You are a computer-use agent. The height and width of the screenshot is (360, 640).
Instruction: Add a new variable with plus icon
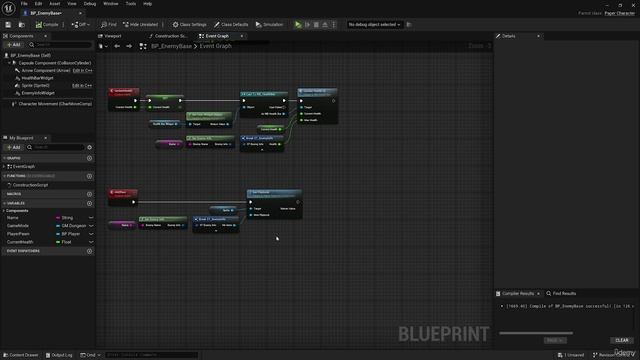click(89, 203)
